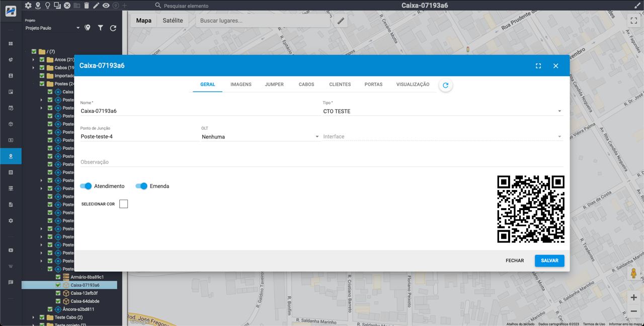Uncheck the Caixa-64dabde checkbox
Viewport: 644px width, 326px height.
click(x=58, y=301)
